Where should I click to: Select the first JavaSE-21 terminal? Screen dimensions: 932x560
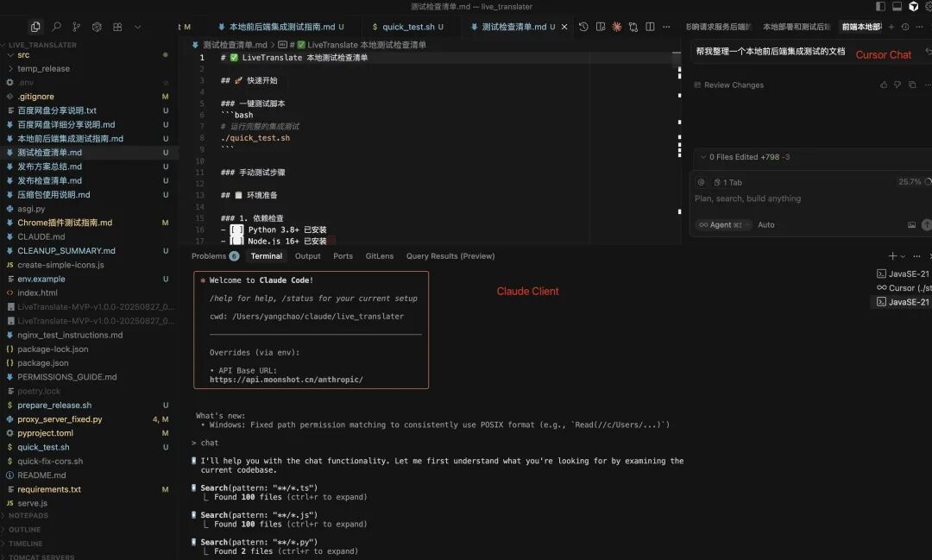tap(904, 274)
